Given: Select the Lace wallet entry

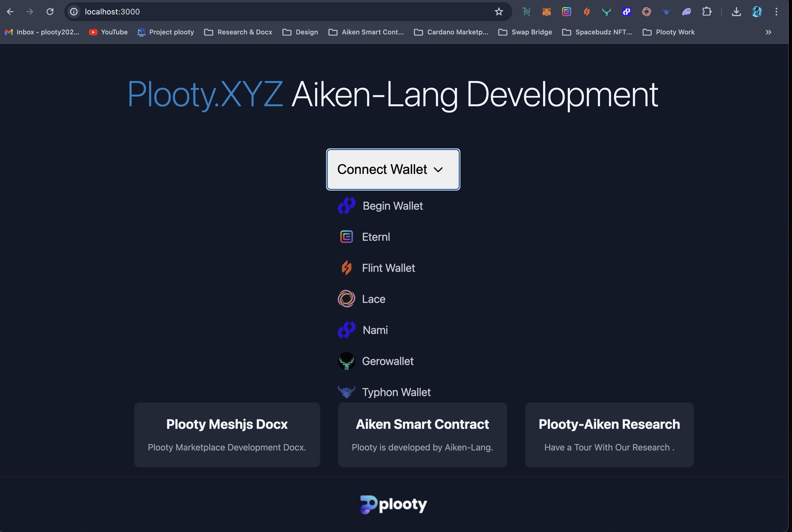Looking at the screenshot, I should [x=362, y=299].
